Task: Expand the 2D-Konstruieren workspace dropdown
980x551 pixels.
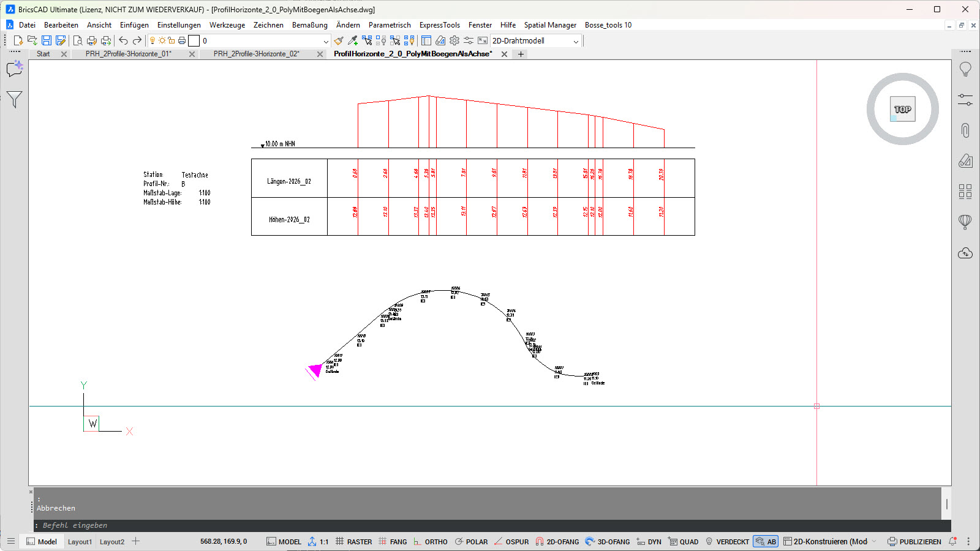Action: click(874, 542)
